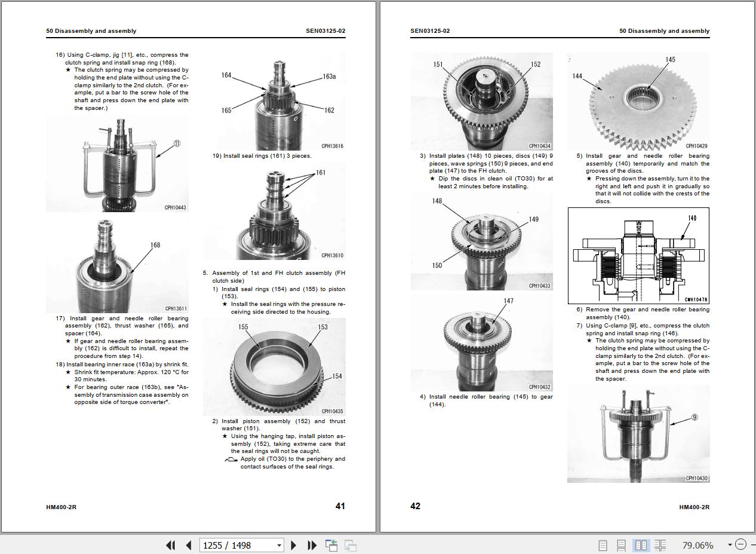
Task: Click the 79.06% zoom value
Action: (x=697, y=545)
